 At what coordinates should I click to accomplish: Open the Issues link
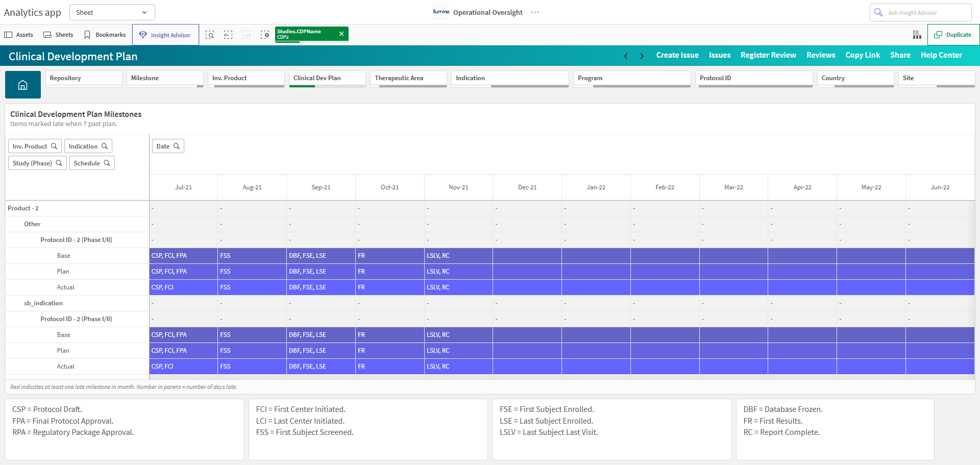(x=719, y=55)
